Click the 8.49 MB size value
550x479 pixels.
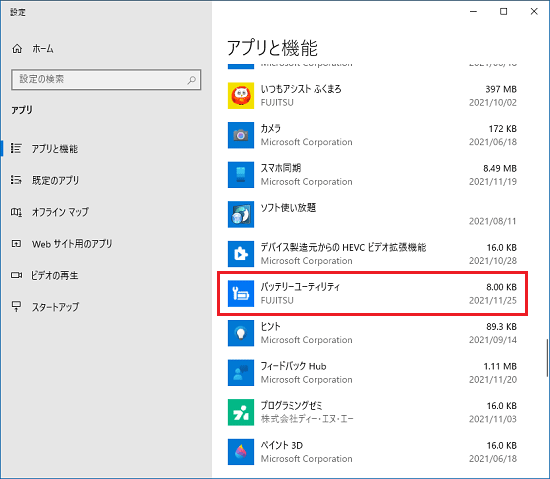click(x=500, y=169)
